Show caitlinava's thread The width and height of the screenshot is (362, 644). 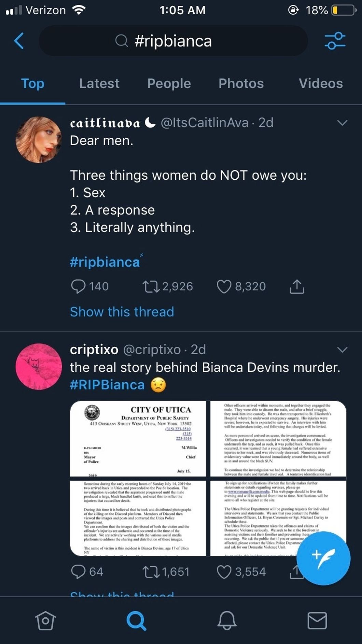point(122,311)
